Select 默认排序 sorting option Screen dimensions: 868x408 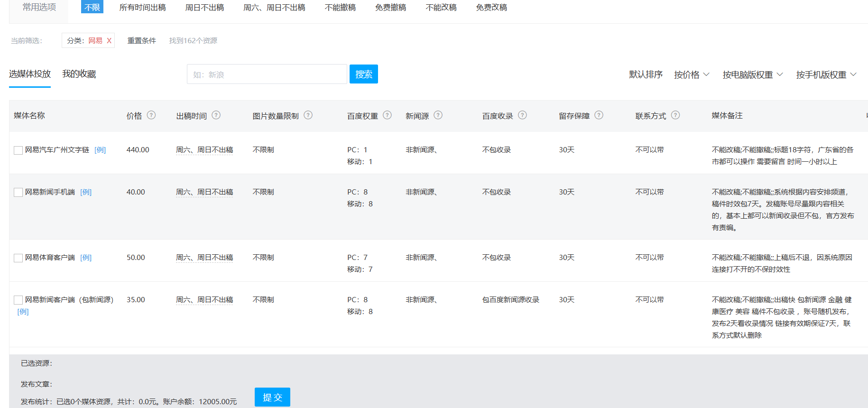tap(646, 74)
